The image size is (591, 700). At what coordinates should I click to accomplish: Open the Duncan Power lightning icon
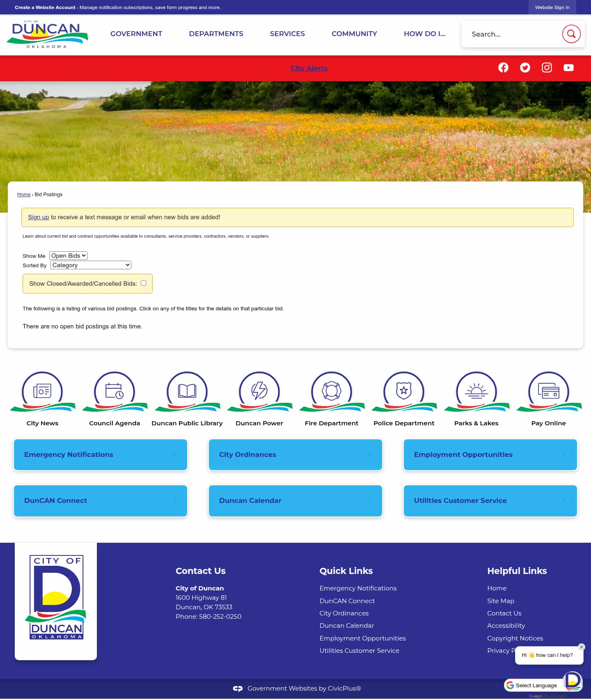coord(259,391)
